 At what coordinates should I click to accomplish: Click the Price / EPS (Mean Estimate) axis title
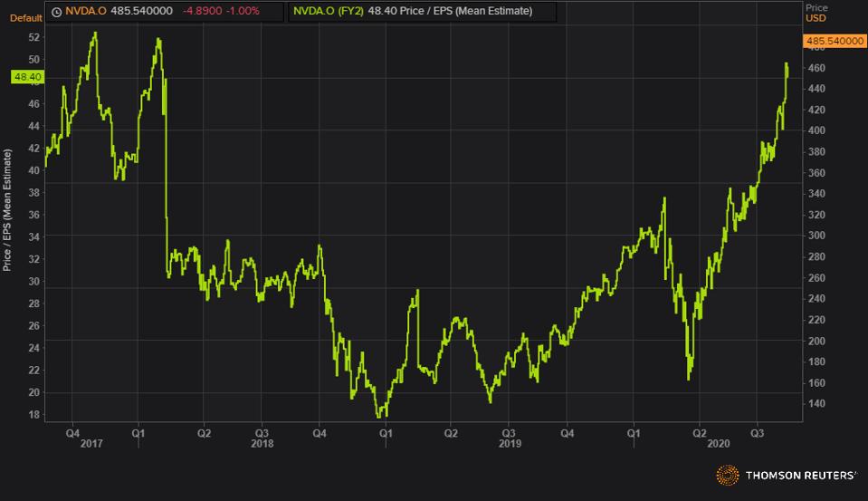[7, 210]
